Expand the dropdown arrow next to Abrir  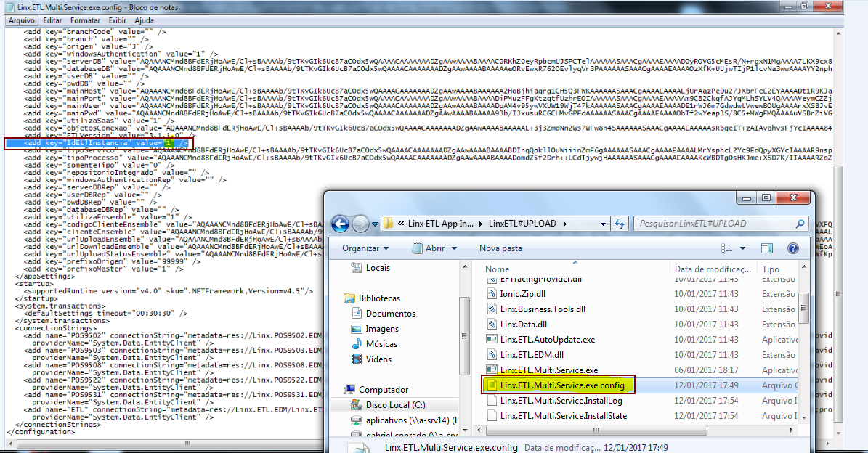(455, 248)
